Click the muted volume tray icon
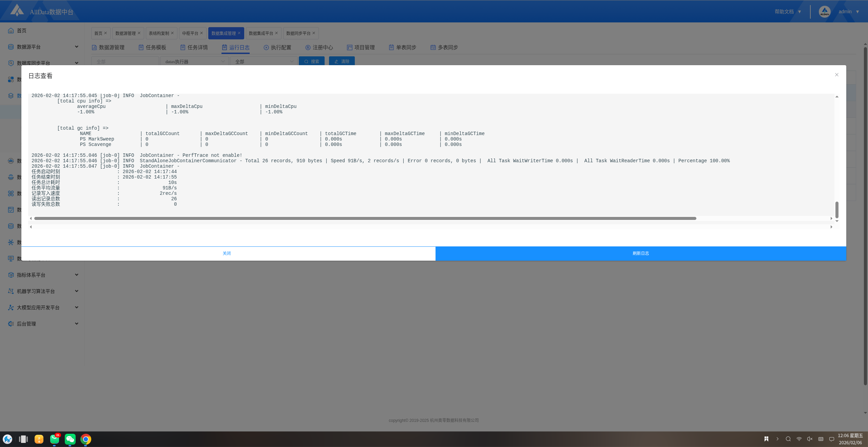This screenshot has height=447, width=868. (810, 439)
